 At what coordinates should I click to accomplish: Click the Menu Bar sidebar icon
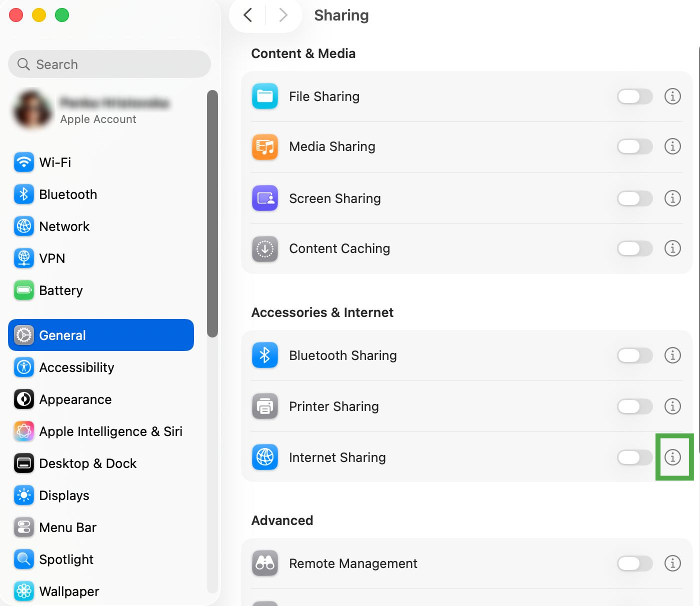point(24,527)
